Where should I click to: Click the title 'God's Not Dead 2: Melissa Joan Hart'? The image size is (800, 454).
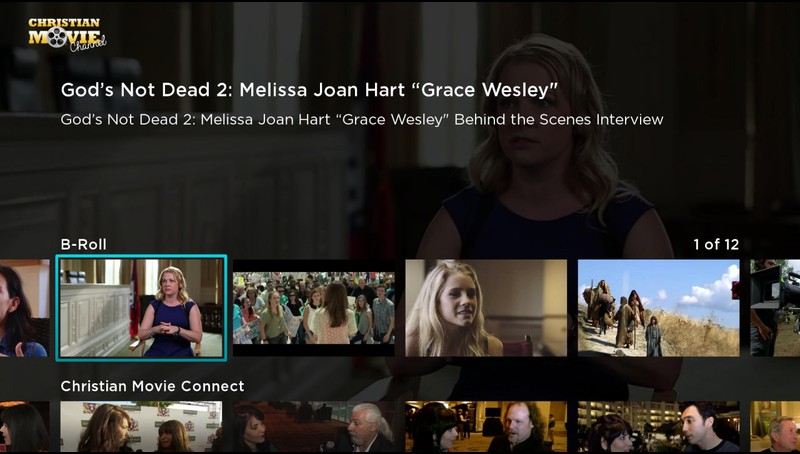pos(309,90)
